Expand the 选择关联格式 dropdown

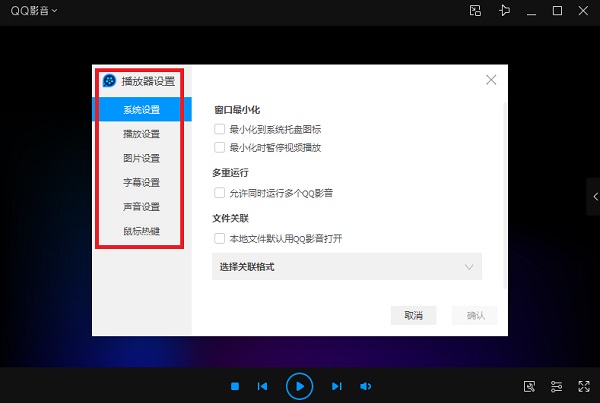tap(347, 267)
